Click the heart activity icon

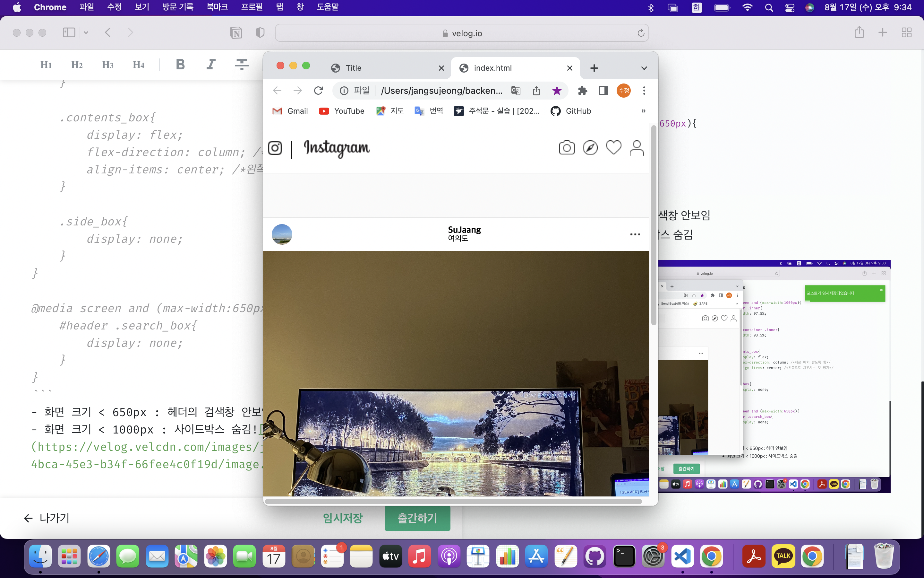point(613,148)
